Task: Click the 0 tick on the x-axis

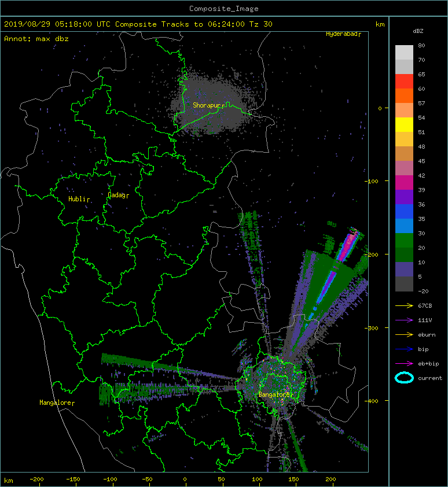Action: tap(185, 479)
